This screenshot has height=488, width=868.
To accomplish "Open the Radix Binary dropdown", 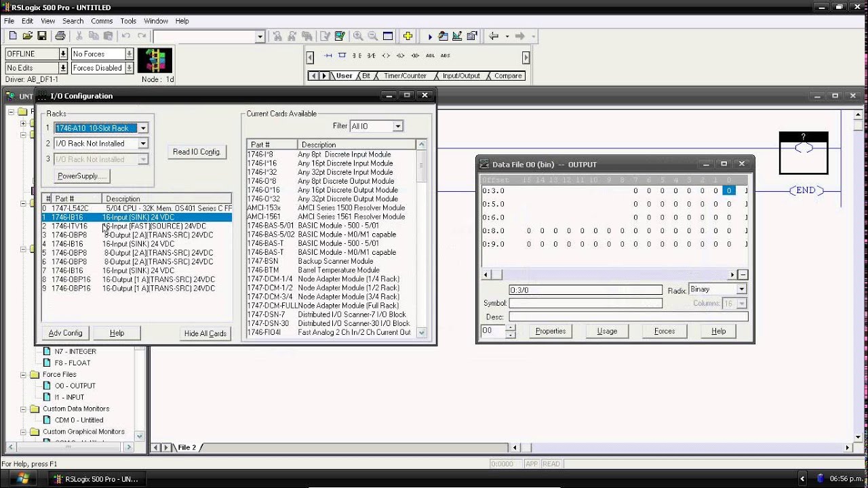I will (742, 289).
